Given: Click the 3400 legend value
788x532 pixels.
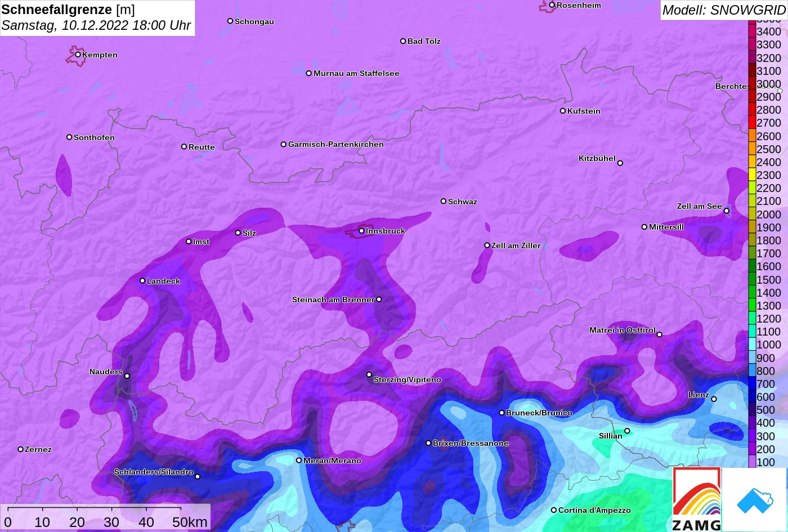Looking at the screenshot, I should pos(769,32).
